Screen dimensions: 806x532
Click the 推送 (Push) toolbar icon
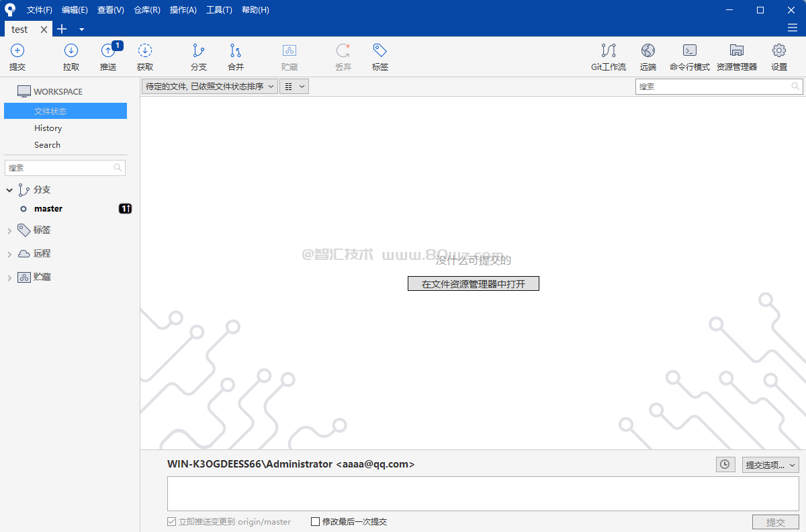pos(108,56)
